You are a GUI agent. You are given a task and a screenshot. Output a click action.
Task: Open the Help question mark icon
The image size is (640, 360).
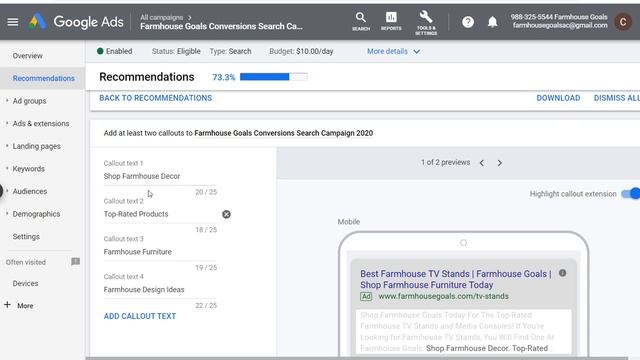point(468,22)
